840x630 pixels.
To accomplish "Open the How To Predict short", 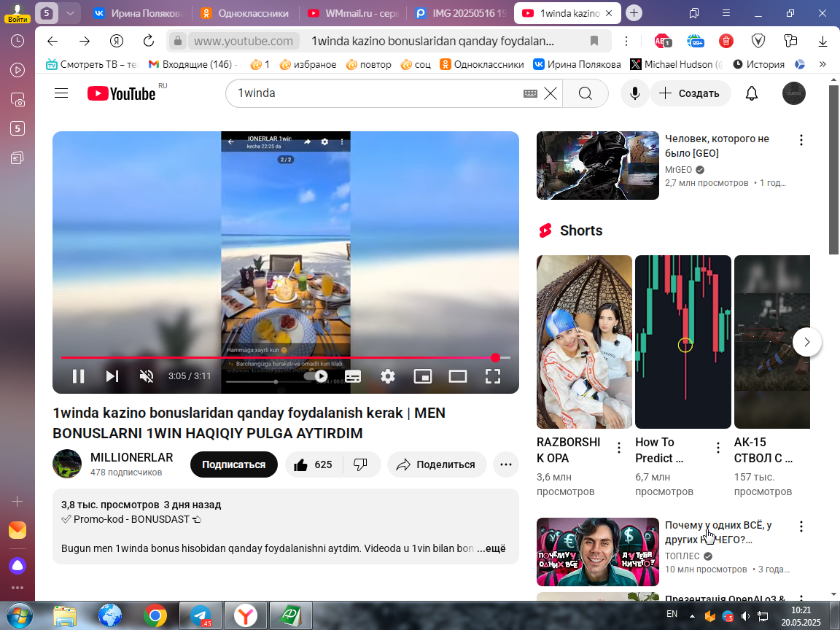I will coord(683,342).
